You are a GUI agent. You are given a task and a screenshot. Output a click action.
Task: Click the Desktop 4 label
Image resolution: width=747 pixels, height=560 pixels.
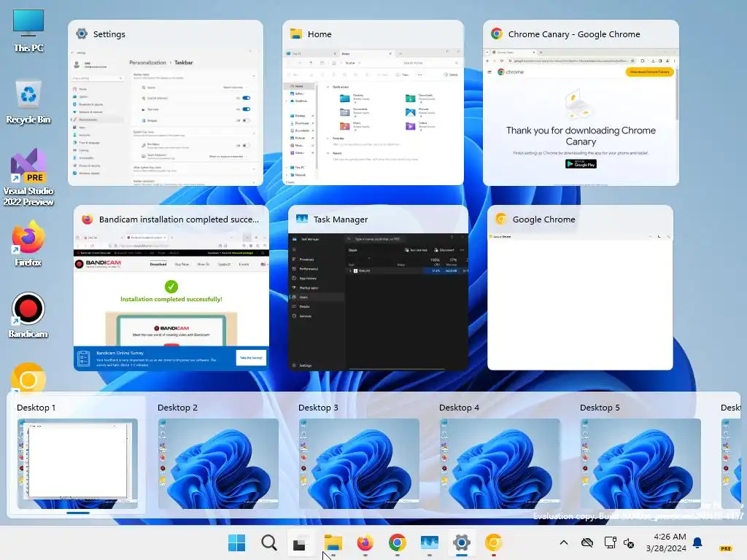[460, 408]
